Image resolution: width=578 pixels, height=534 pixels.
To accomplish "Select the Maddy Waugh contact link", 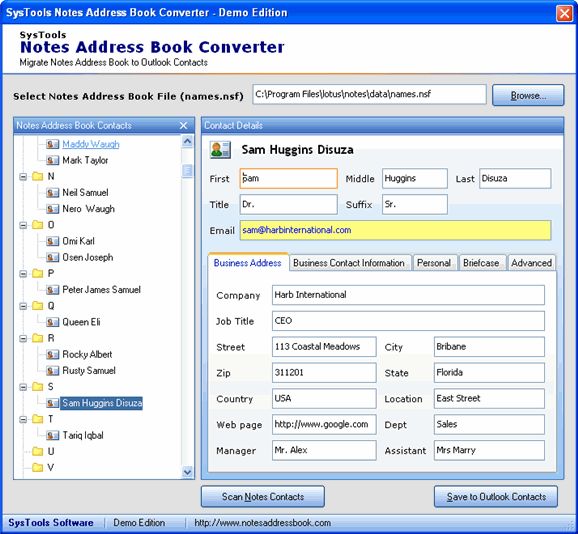I will (91, 144).
